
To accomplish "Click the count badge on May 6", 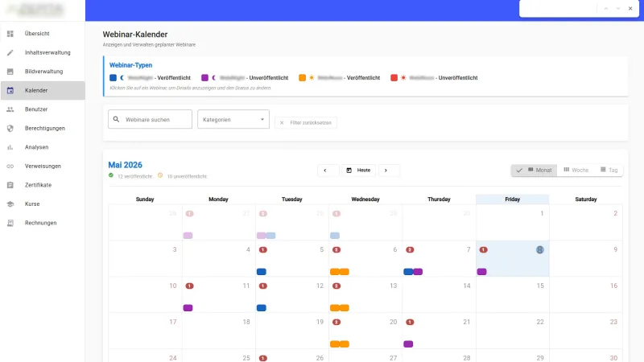I will click(x=336, y=249).
